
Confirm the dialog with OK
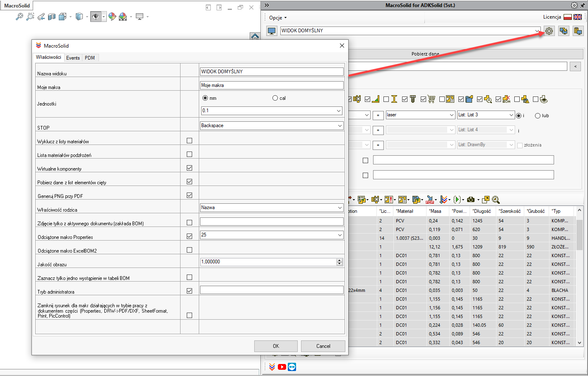coord(276,346)
